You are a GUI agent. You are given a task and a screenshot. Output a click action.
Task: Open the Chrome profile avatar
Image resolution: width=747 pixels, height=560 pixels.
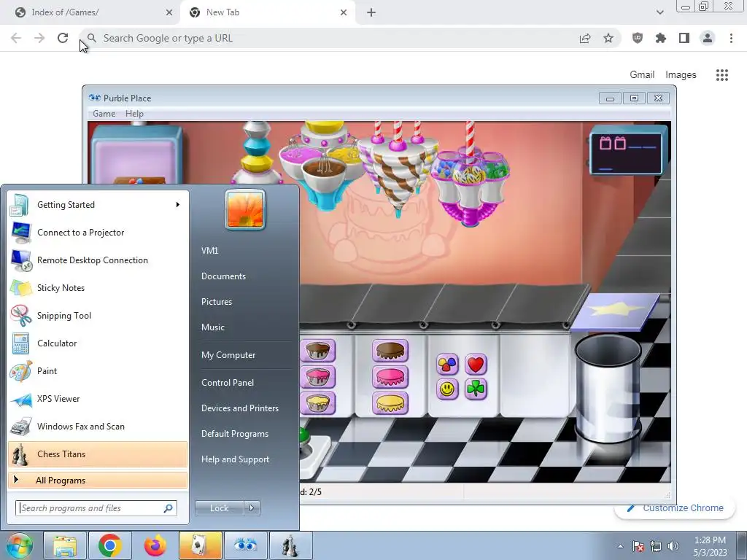coord(708,38)
